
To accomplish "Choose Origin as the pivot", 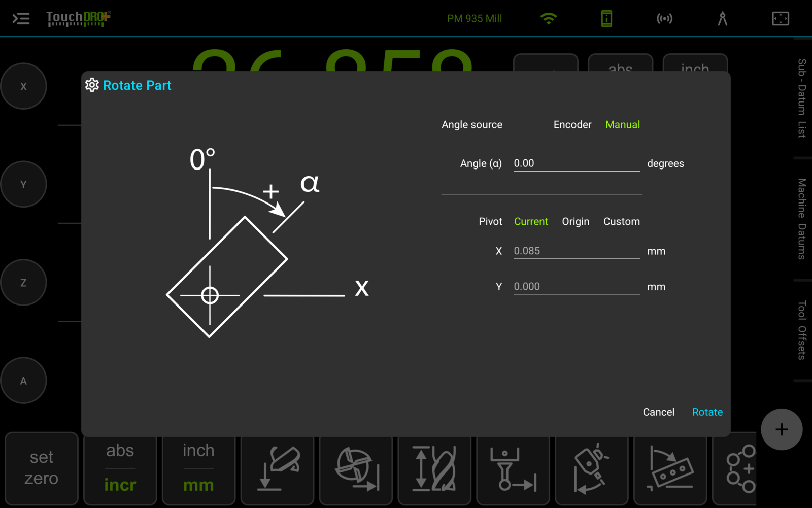I will 576,222.
